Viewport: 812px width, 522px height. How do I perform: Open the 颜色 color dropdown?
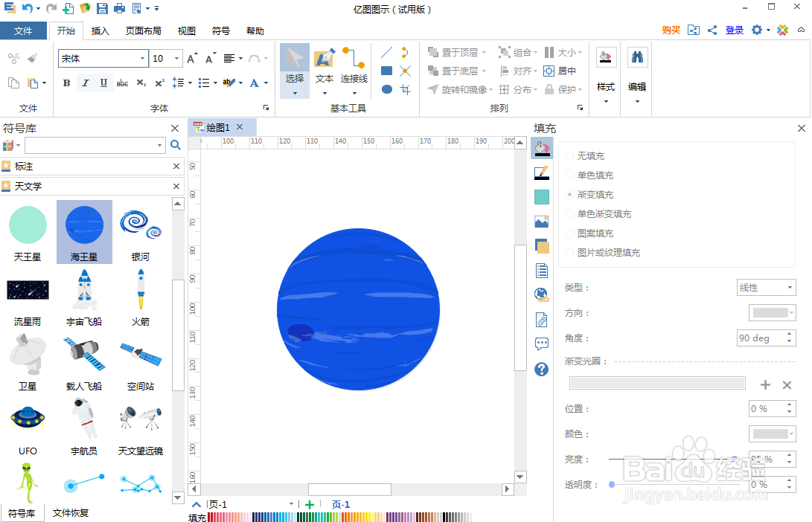(x=772, y=434)
